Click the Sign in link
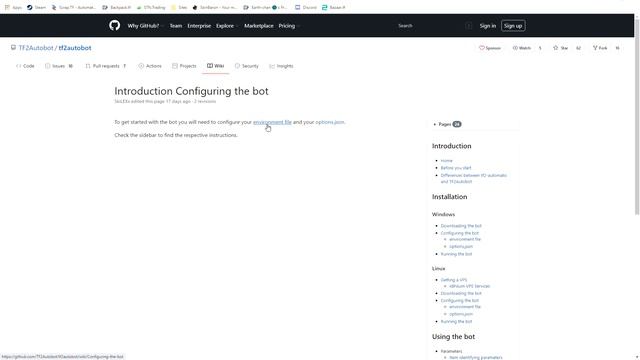 coord(487,26)
